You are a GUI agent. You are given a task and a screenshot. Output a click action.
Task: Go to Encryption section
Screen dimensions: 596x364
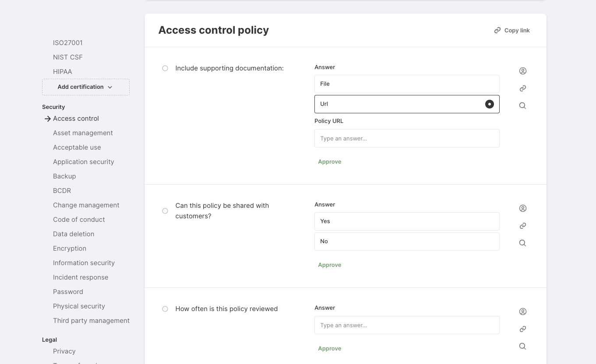70,248
